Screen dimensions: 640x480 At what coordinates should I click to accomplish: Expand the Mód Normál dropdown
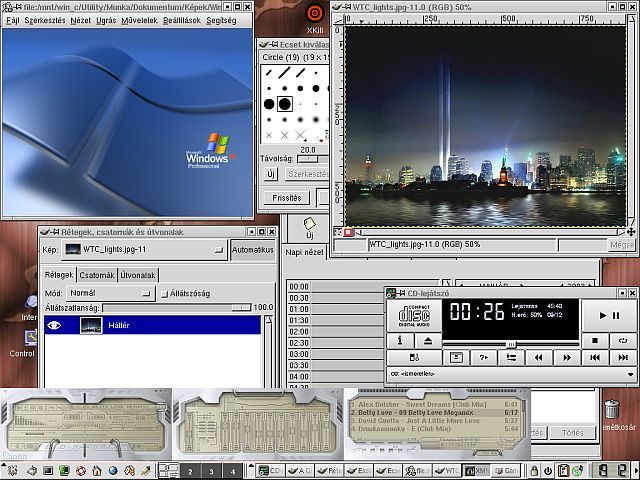pyautogui.click(x=111, y=293)
